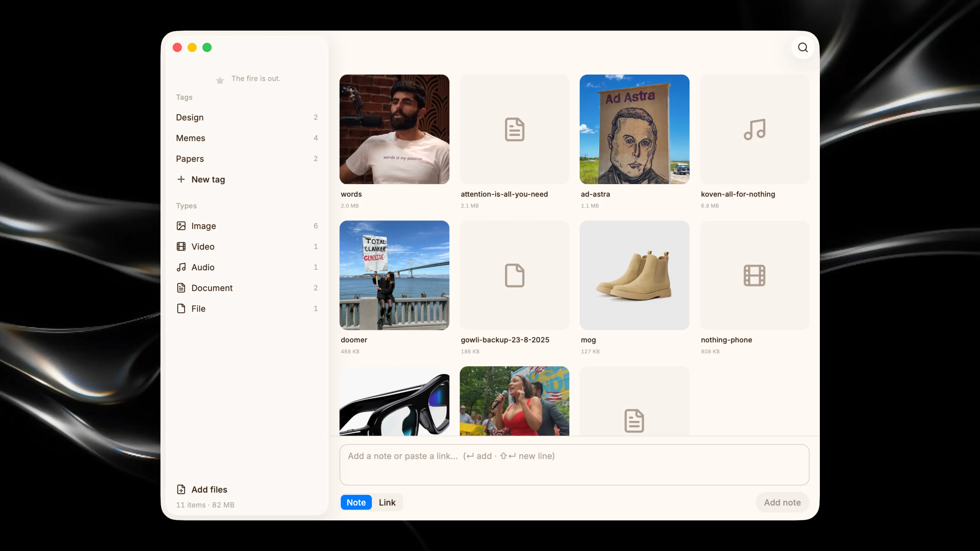
Task: Open the mog boots thumbnail
Action: click(634, 275)
